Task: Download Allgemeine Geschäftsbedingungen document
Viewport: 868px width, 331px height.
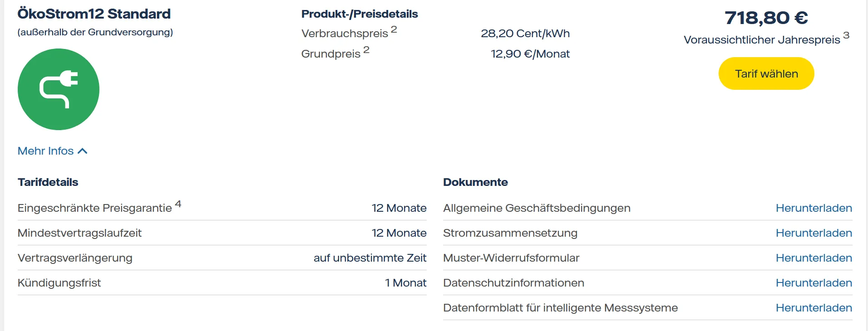Action: 814,208
